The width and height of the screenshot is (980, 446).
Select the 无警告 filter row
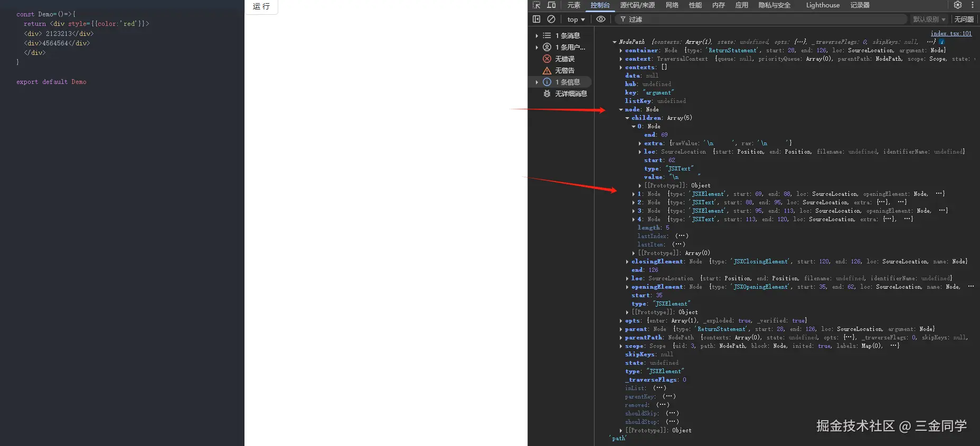coord(560,70)
